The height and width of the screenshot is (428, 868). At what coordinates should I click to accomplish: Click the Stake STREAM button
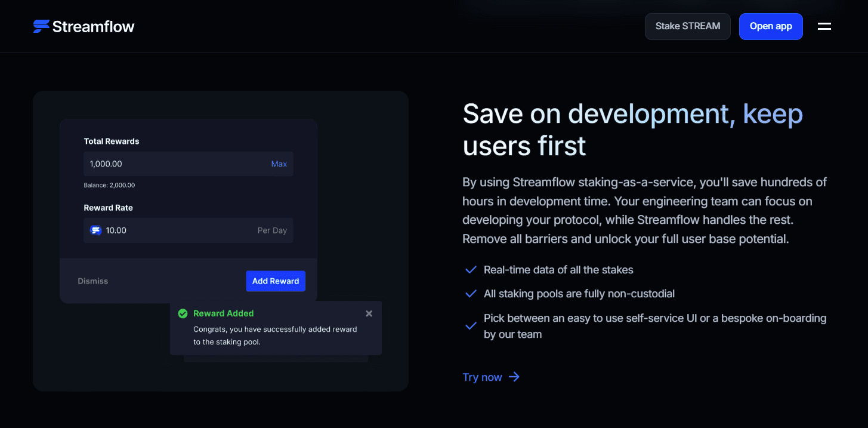click(x=688, y=26)
